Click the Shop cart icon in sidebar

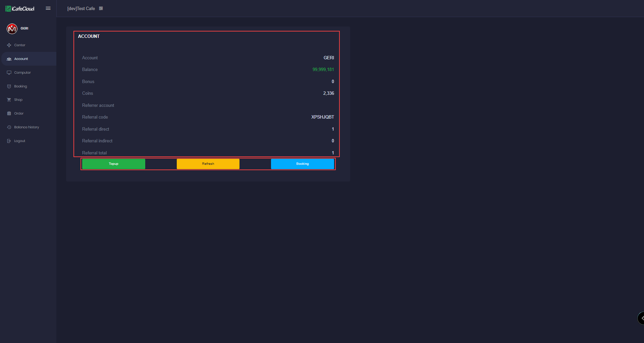point(9,100)
